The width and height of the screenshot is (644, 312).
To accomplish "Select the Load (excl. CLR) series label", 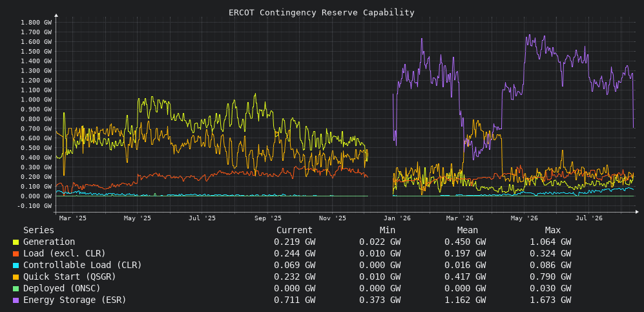I will point(65,254).
